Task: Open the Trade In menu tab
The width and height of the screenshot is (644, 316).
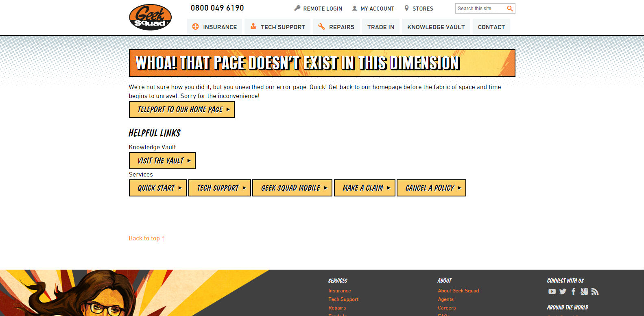Action: [381, 27]
